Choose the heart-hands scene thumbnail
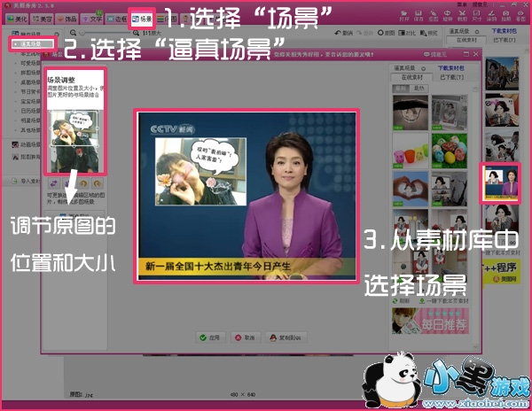This screenshot has width=532, height=411. click(x=411, y=189)
